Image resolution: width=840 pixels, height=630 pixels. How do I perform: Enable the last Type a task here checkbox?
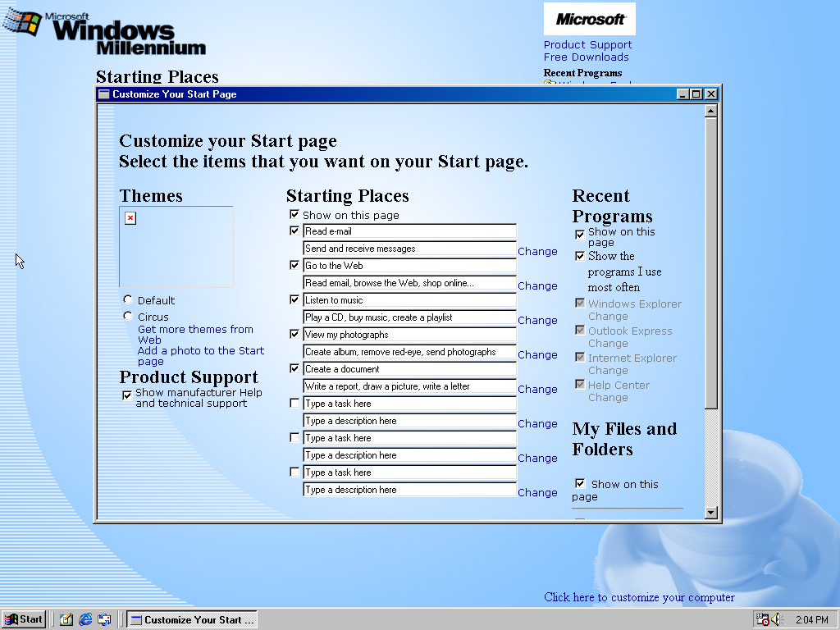(294, 472)
